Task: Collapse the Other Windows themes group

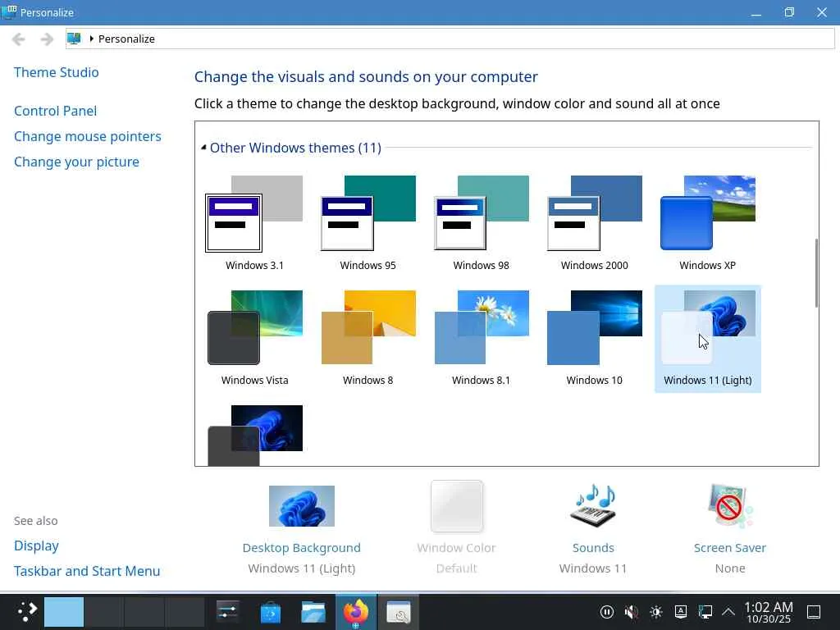Action: tap(203, 148)
